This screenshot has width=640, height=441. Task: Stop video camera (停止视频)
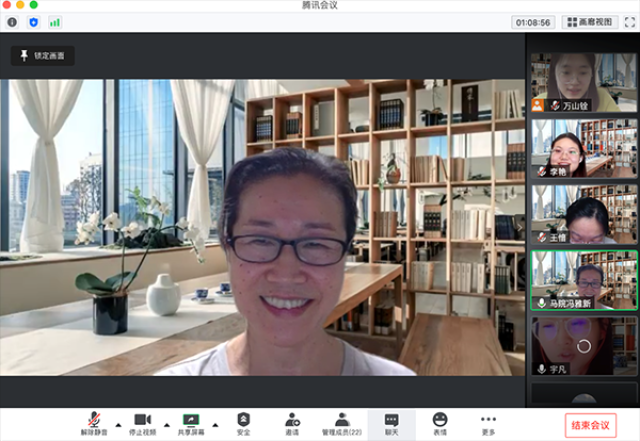(x=142, y=424)
